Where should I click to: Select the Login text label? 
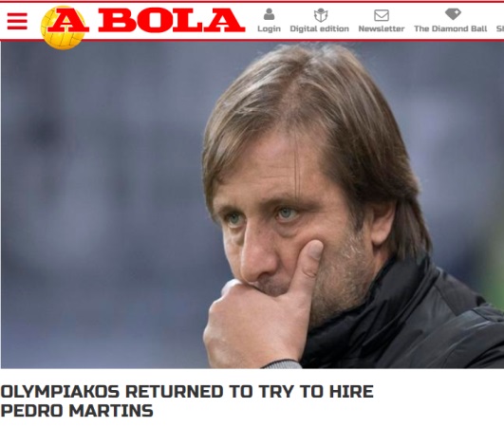point(269,28)
